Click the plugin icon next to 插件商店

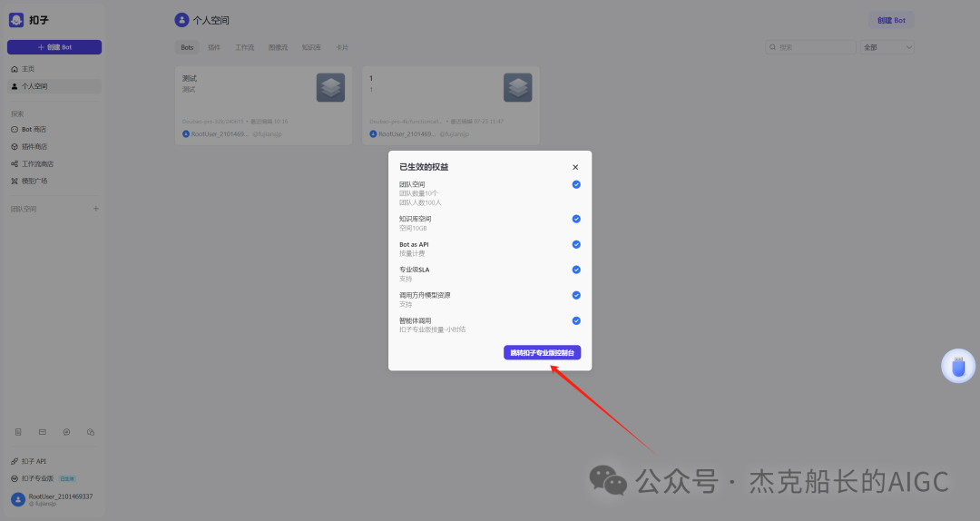pos(15,146)
